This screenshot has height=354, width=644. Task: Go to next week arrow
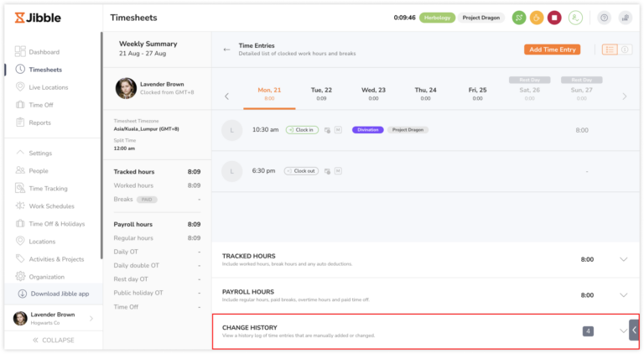pyautogui.click(x=624, y=96)
